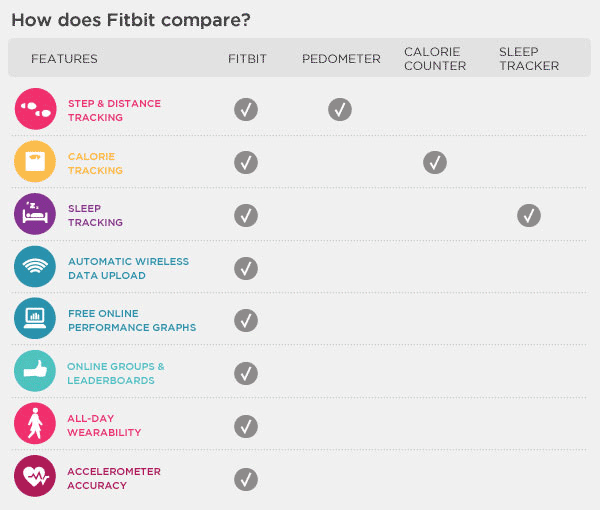600x510 pixels.
Task: Click the Sleep Tracker column header
Action: point(528,58)
